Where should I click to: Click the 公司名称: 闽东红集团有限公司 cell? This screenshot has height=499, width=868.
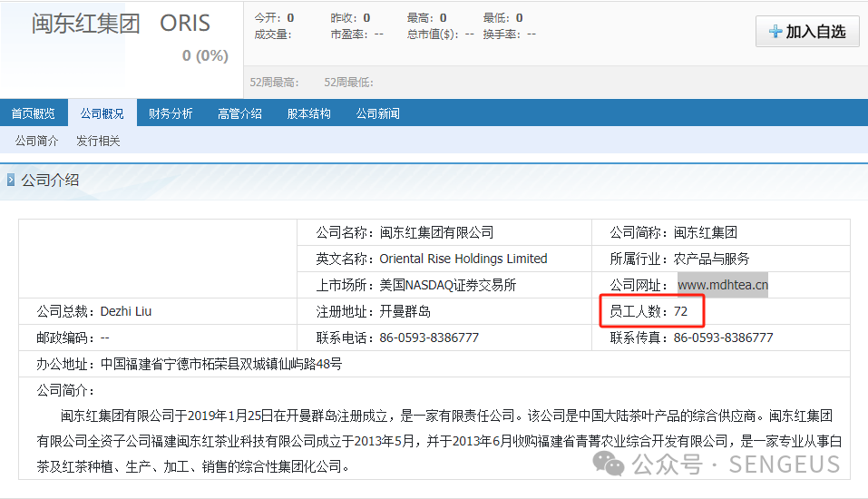(444, 232)
